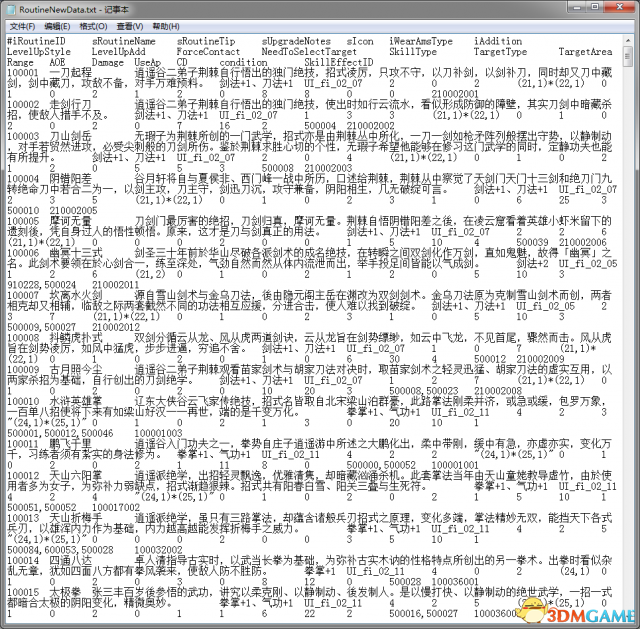Click the effect ID 100032002

click(158, 551)
